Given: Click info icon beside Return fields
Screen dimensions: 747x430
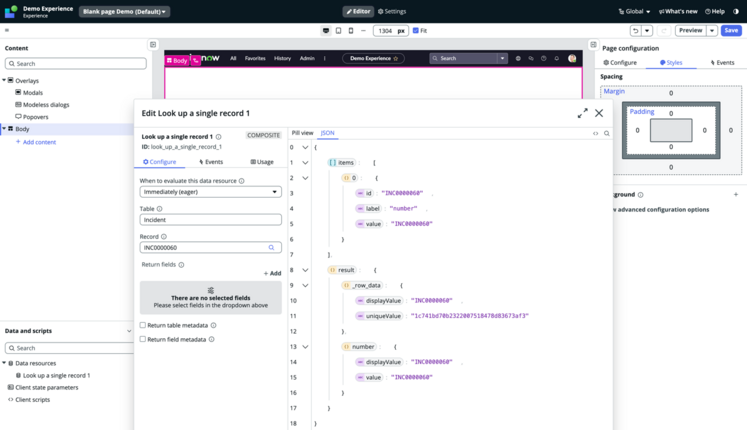Looking at the screenshot, I should click(x=181, y=265).
